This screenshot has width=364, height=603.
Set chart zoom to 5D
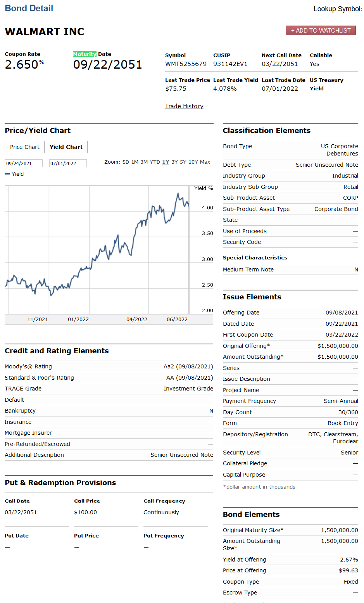click(126, 162)
